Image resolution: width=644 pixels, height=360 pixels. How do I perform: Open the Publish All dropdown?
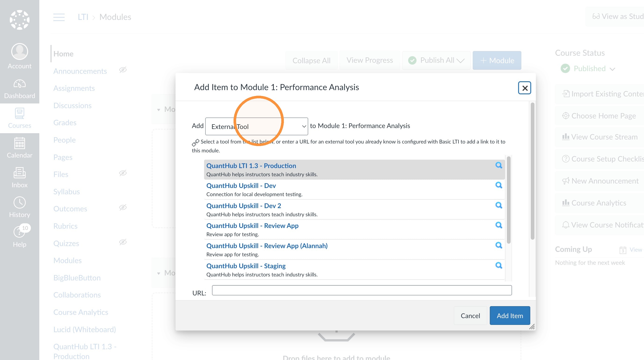(436, 60)
